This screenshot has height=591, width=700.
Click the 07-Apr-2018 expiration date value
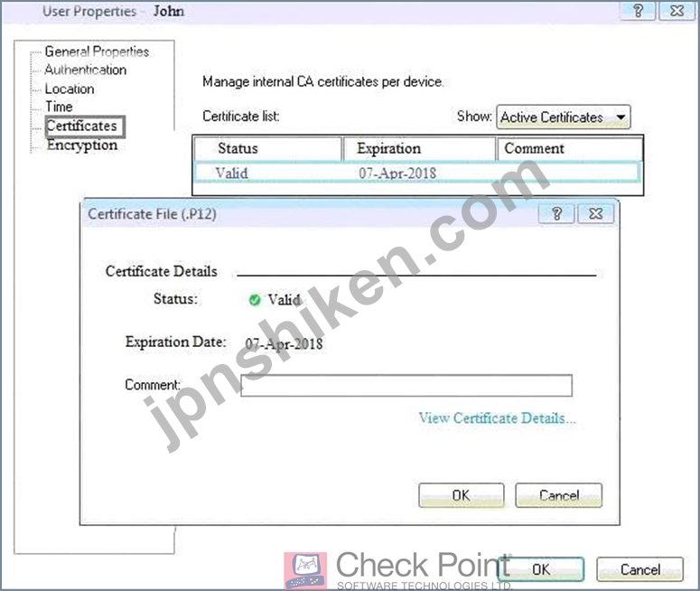pos(284,344)
